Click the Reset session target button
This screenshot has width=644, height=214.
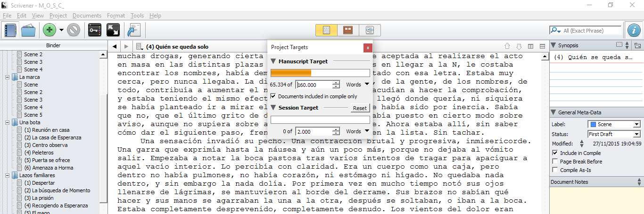pos(360,108)
